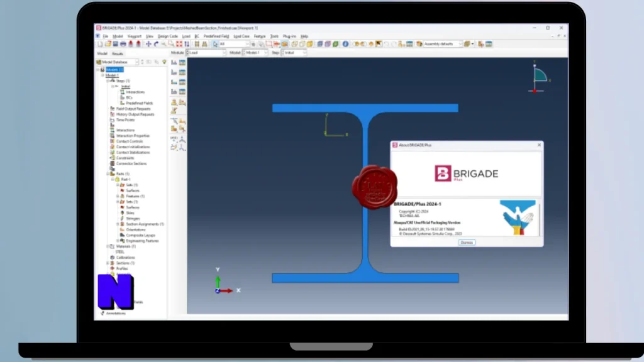Collapse the Parts (1) tree node
The image size is (644, 362).
tap(108, 174)
